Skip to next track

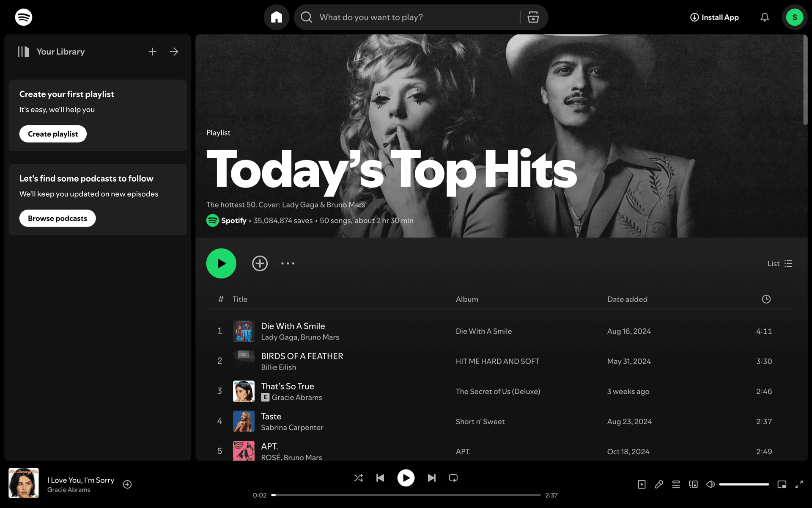point(431,478)
